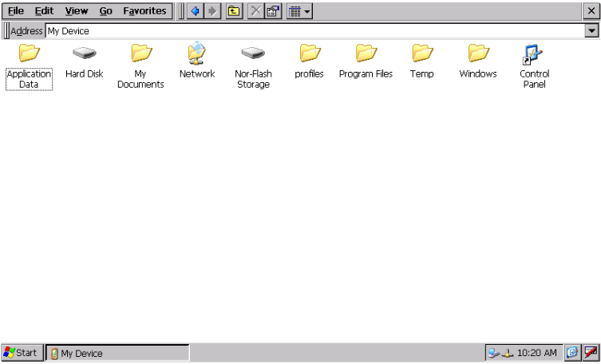601x364 pixels.
Task: Click the Delete (X) toolbar icon
Action: click(253, 11)
